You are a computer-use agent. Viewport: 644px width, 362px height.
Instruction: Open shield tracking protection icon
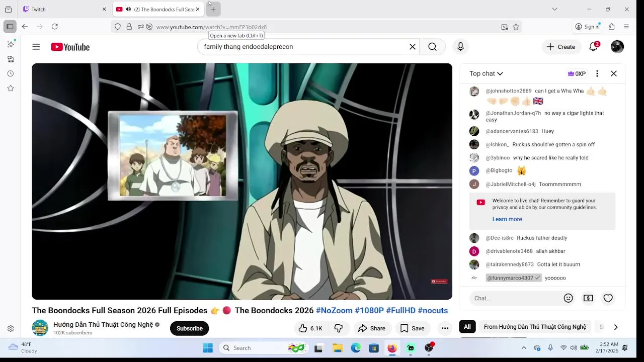click(x=118, y=27)
